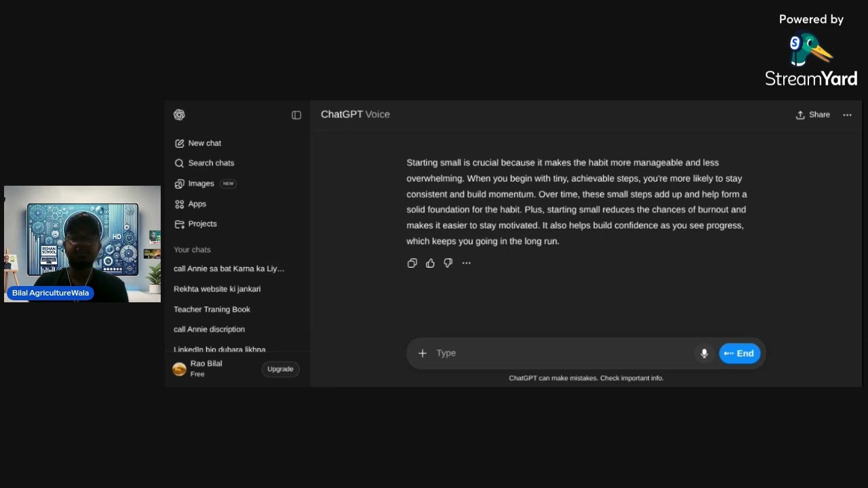End the voice session

click(740, 353)
